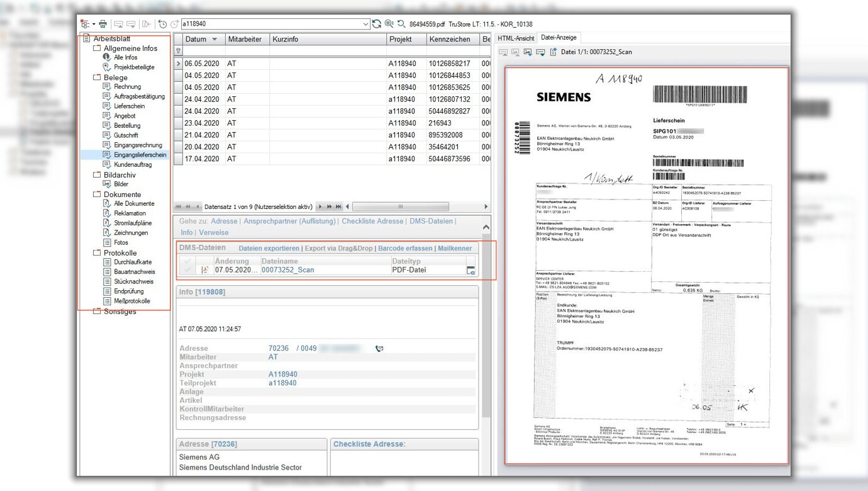Viewport: 868px width, 491px height.
Task: Click the filter icon below the Datum header
Action: point(179,51)
